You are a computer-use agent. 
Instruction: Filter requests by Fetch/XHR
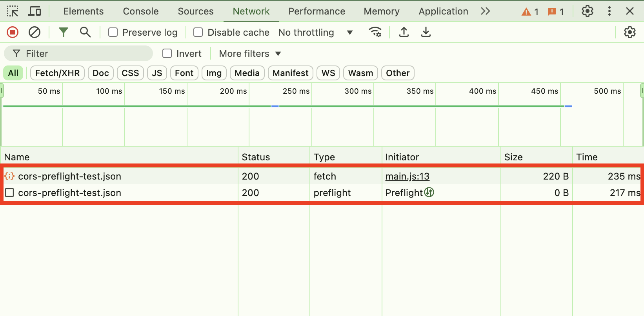point(57,73)
